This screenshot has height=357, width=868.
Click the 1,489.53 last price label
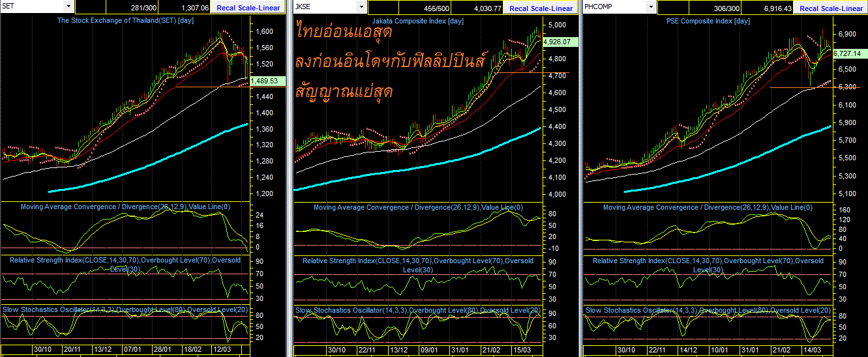pyautogui.click(x=267, y=81)
